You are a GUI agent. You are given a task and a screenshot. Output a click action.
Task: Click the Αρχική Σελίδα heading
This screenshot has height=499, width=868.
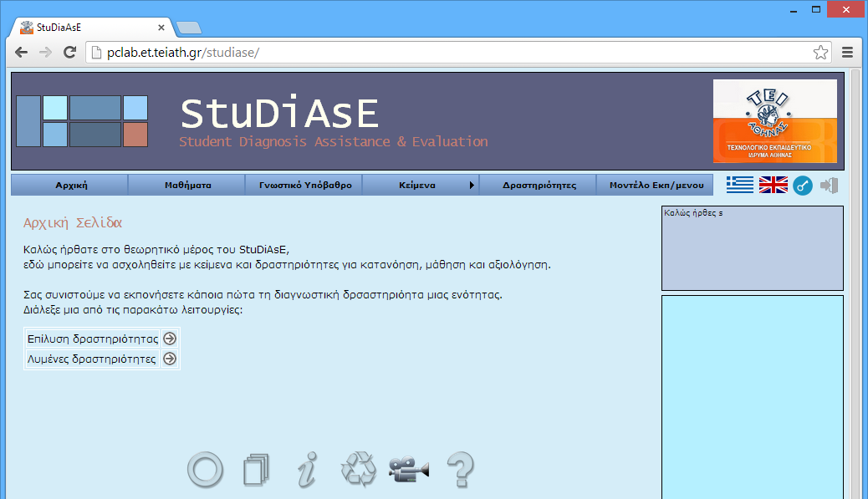point(73,222)
